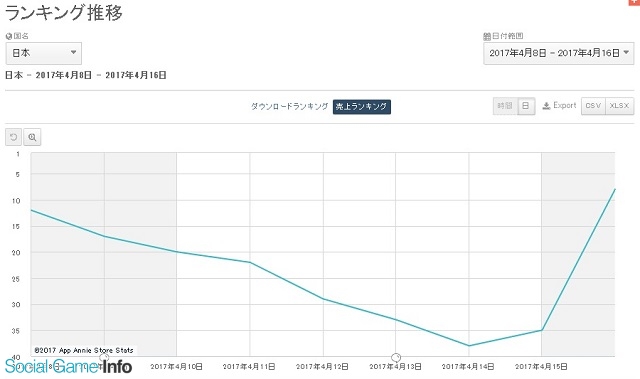Toggle the 時間 hourly view
Screen dimensions: 640x379
[x=505, y=106]
